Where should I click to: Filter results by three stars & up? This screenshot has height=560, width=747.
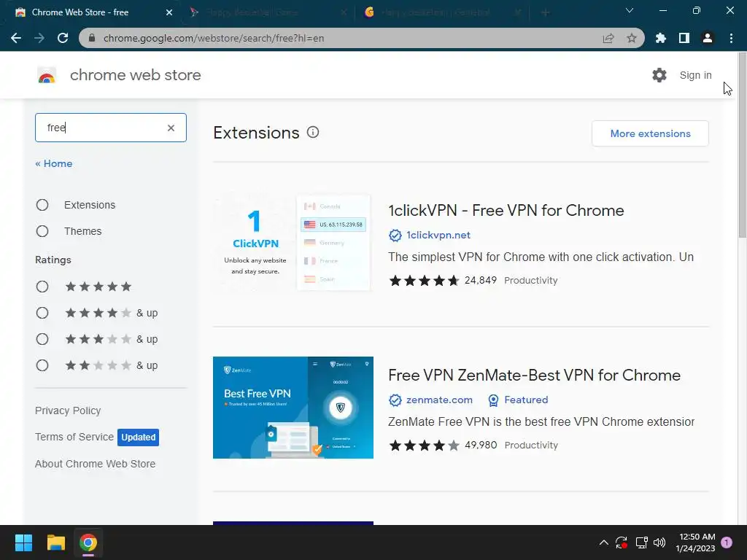pyautogui.click(x=42, y=339)
